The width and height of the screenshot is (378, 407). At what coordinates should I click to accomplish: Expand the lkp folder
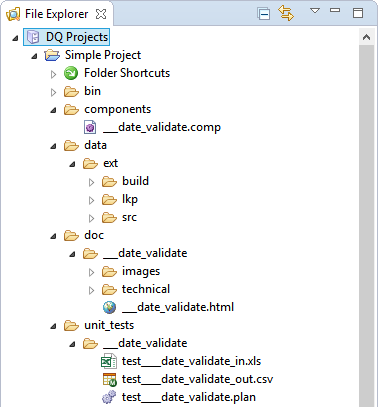tap(91, 200)
